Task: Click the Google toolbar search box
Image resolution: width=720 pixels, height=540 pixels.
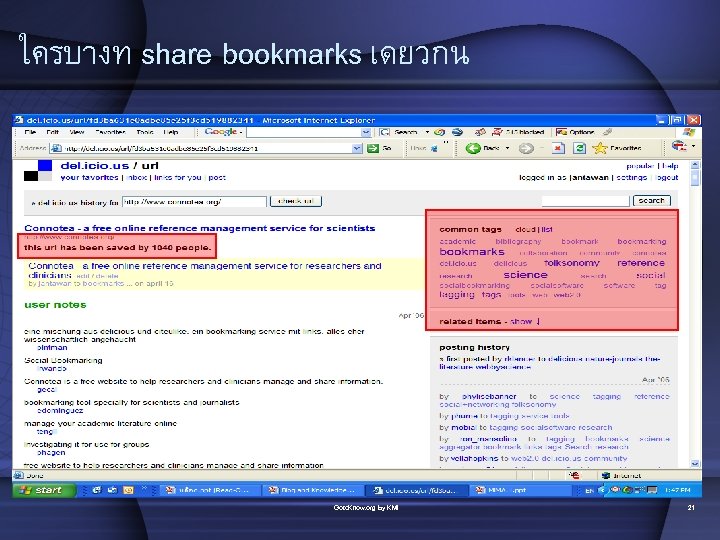Action: click(304, 132)
